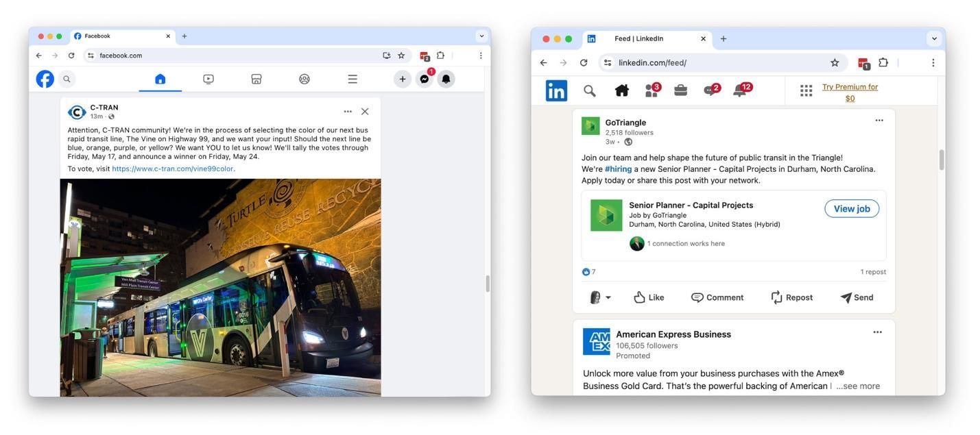980x435 pixels.
Task: Bookmark LinkedIn page with star
Action: coord(835,62)
